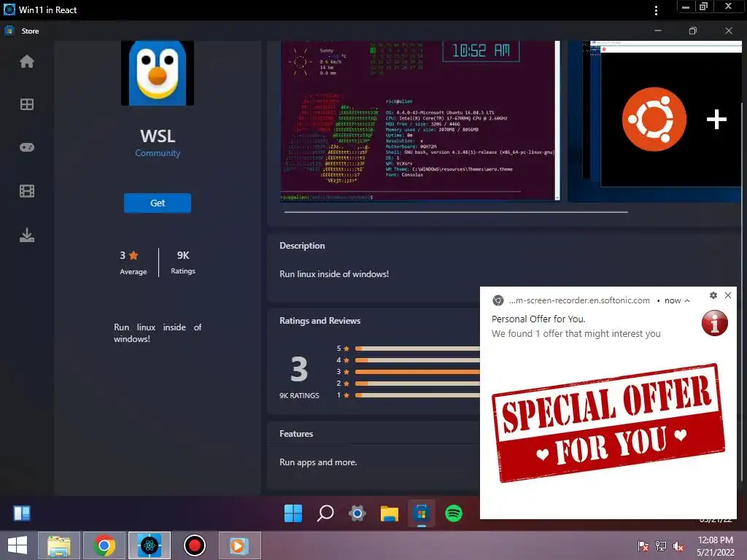Click the screenshot gallery horizontal scrollbar
This screenshot has height=560, width=747.
[456, 212]
